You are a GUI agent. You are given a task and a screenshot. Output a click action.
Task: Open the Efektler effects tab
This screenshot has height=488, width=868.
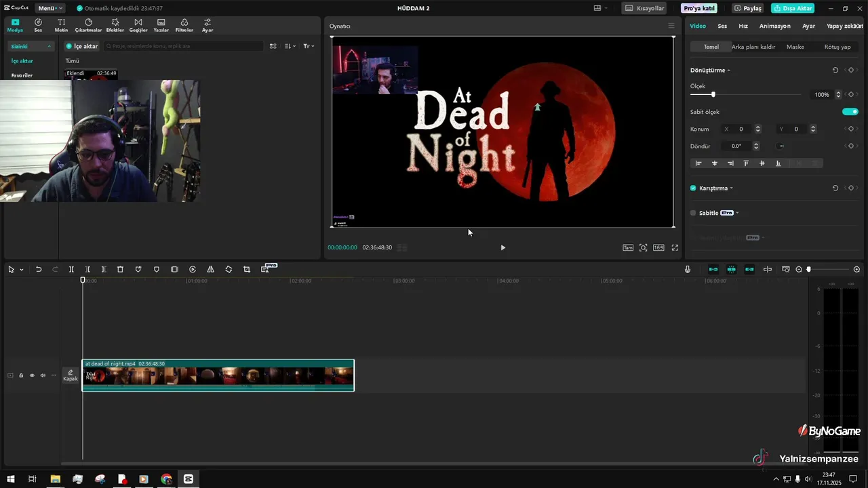[115, 25]
